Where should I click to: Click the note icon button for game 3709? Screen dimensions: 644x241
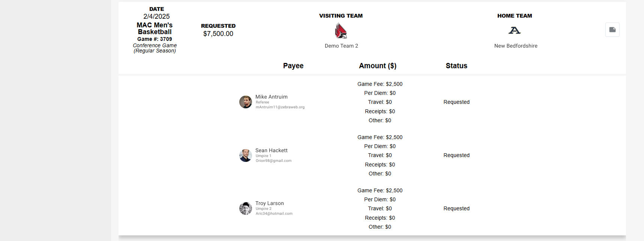612,30
